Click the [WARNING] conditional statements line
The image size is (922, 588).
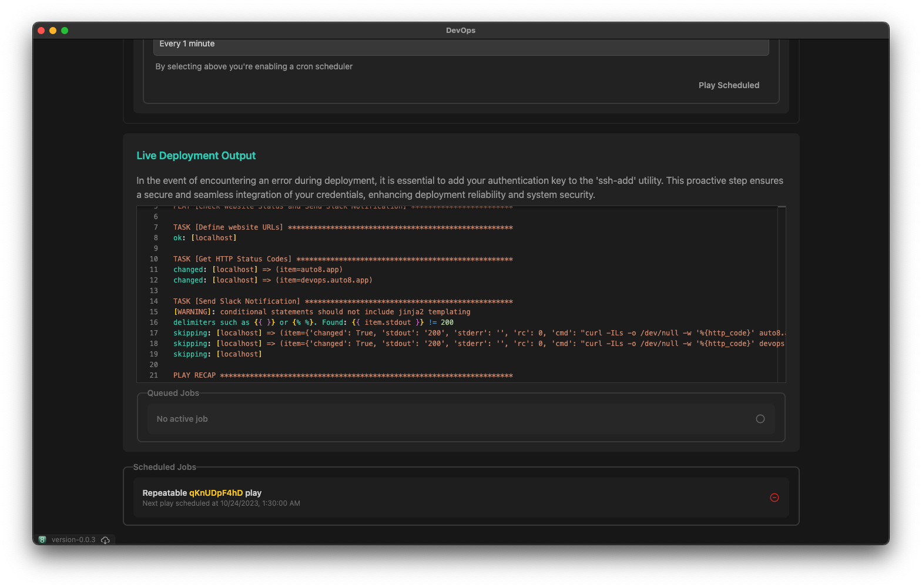click(321, 312)
